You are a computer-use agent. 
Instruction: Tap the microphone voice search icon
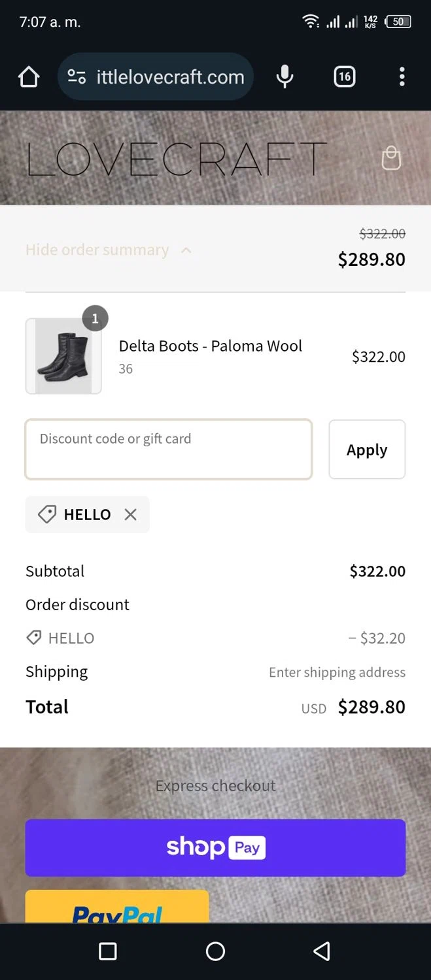284,77
